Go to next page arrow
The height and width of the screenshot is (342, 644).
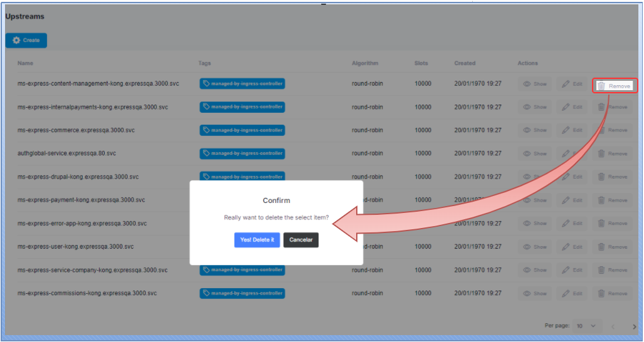[x=634, y=326]
